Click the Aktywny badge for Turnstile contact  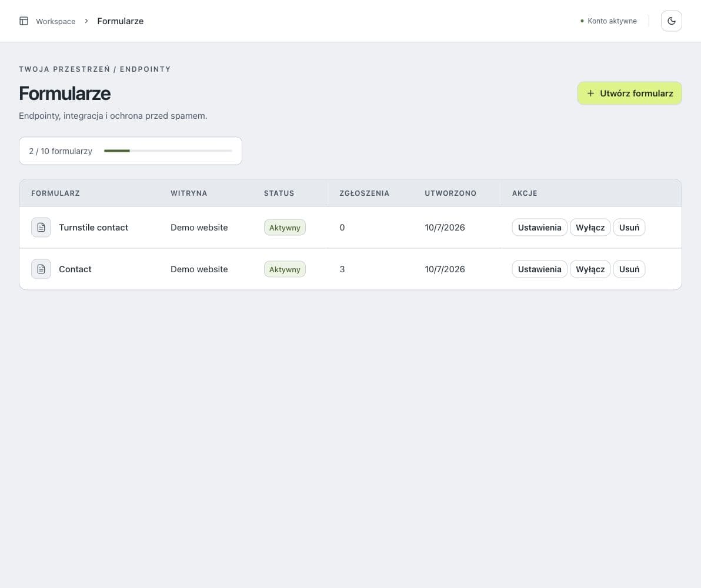click(285, 228)
